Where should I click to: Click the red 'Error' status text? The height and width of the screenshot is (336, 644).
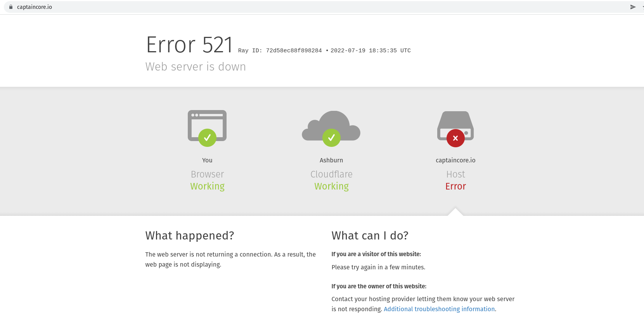coord(455,186)
